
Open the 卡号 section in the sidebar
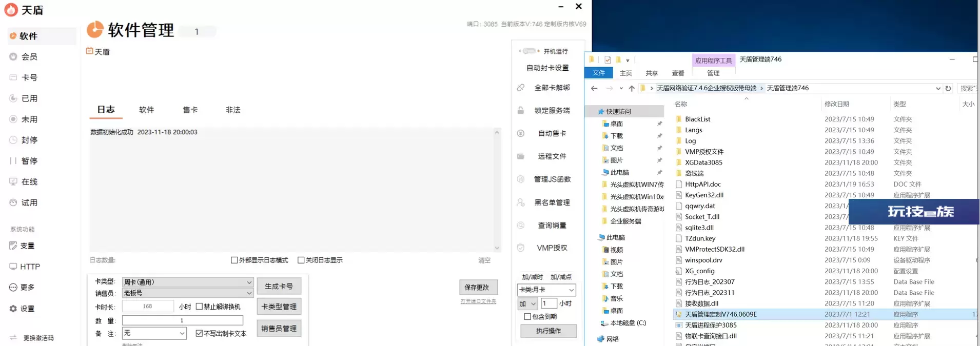click(29, 77)
